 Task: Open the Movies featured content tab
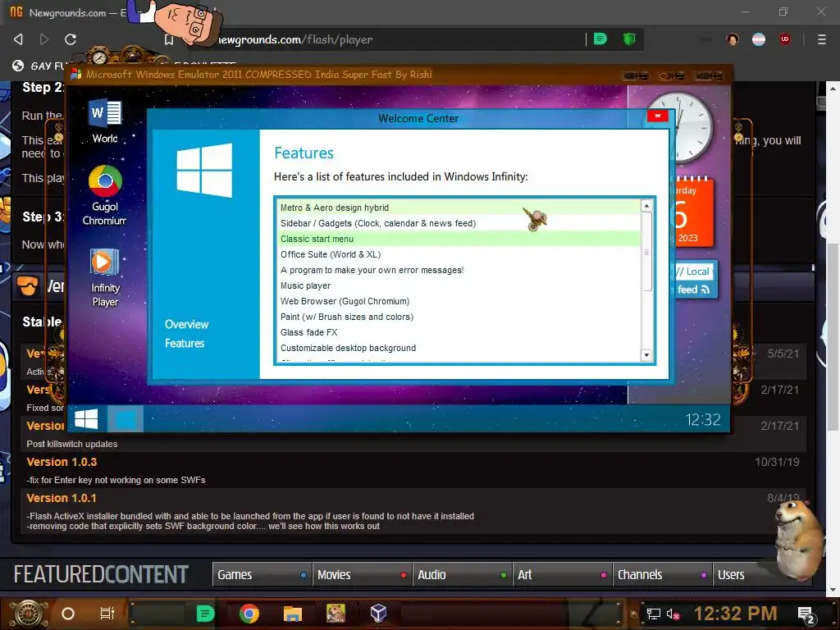(362, 574)
